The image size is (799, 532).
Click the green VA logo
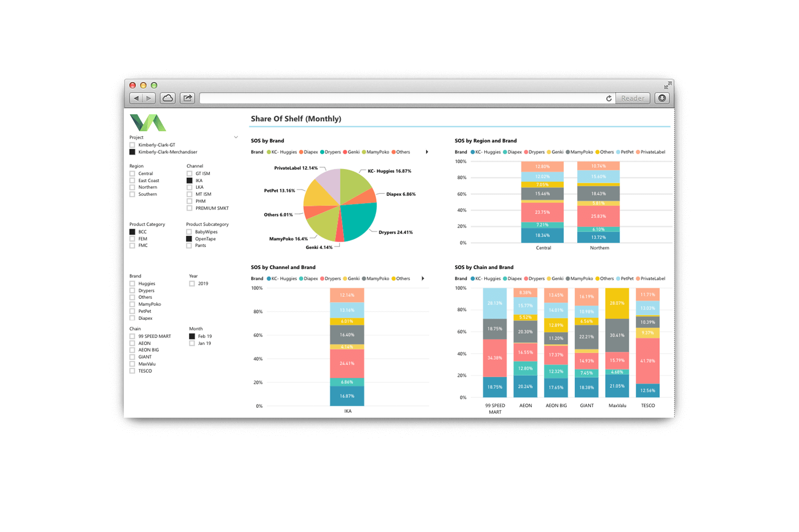click(x=148, y=123)
